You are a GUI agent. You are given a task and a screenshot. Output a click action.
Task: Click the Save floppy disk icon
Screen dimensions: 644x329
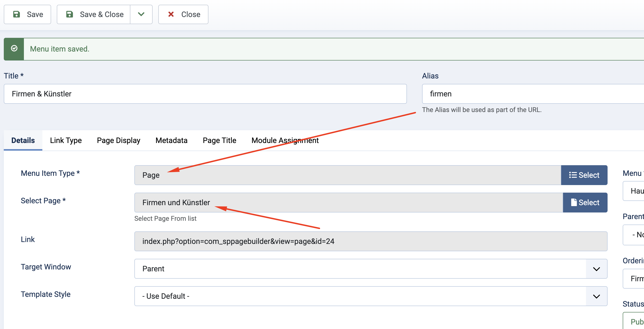point(17,14)
